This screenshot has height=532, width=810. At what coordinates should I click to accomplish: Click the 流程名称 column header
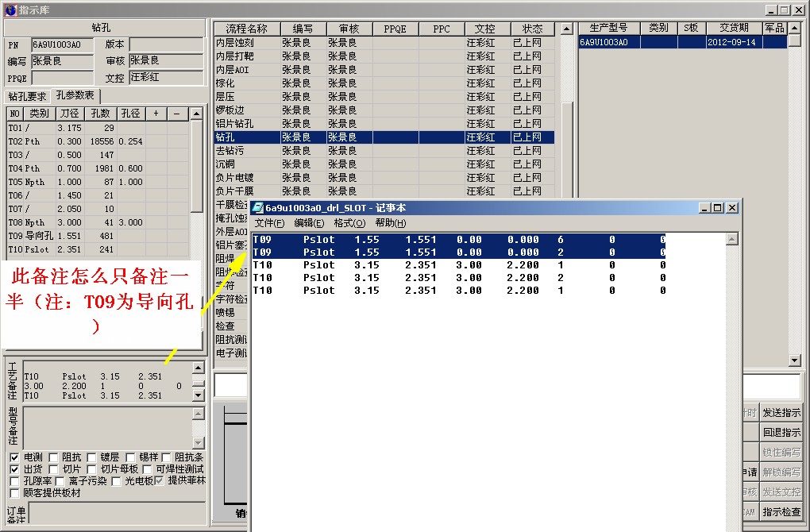tap(247, 29)
